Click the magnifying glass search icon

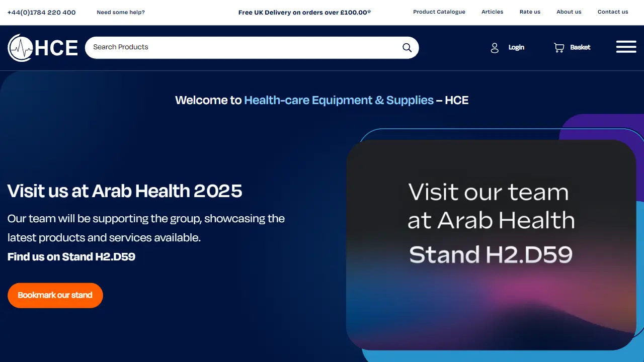click(x=407, y=48)
